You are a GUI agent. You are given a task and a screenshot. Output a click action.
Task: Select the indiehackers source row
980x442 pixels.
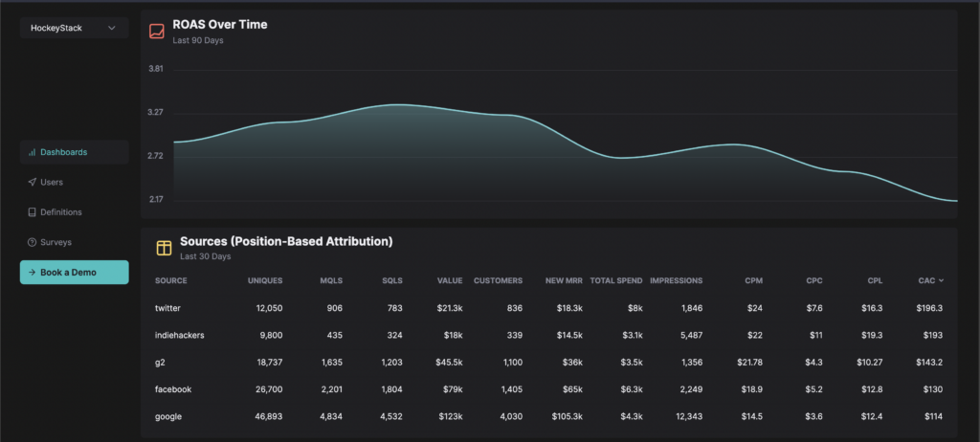tap(548, 335)
